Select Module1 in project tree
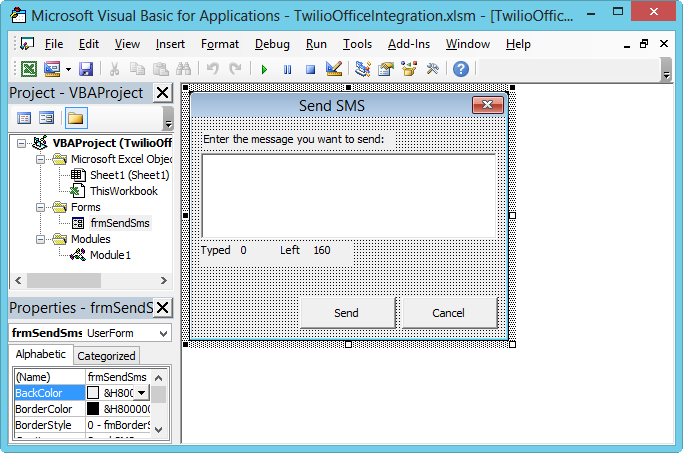683x453 pixels. (110, 255)
